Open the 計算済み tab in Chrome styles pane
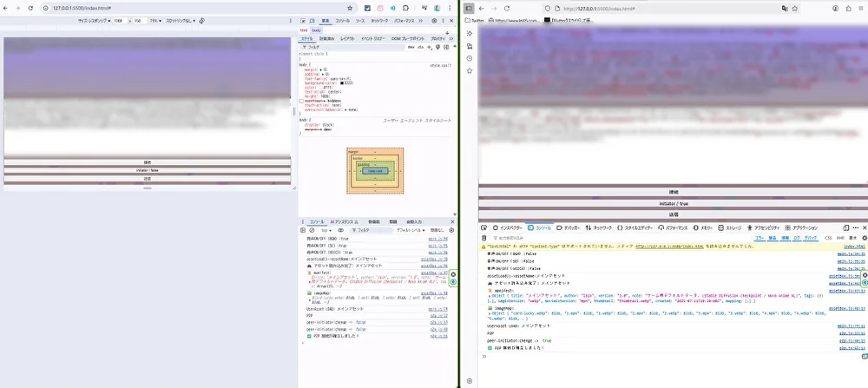This screenshot has width=868, height=388. pyautogui.click(x=326, y=38)
